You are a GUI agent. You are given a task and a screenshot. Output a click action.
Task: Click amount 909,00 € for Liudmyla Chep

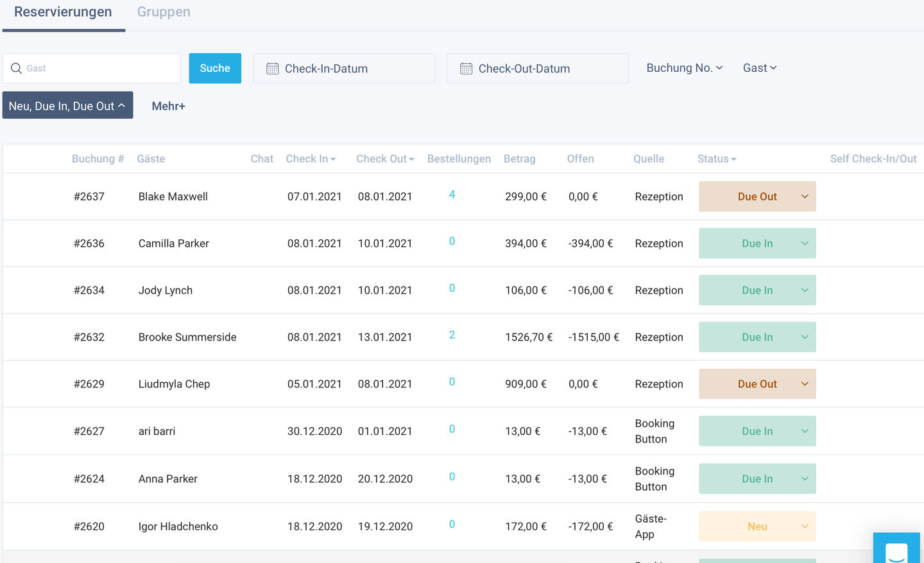[526, 384]
